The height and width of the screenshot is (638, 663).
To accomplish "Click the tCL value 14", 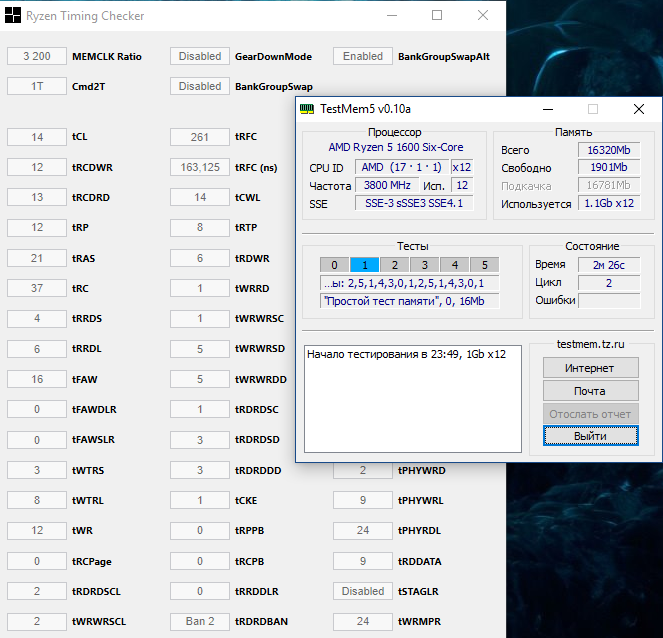I will click(x=37, y=137).
